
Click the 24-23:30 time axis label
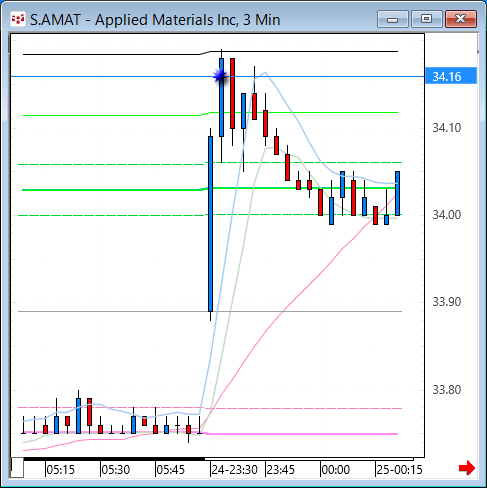click(235, 470)
